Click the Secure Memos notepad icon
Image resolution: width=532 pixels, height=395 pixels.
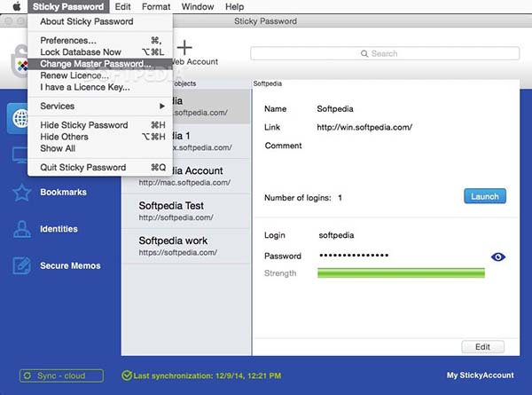tap(21, 265)
